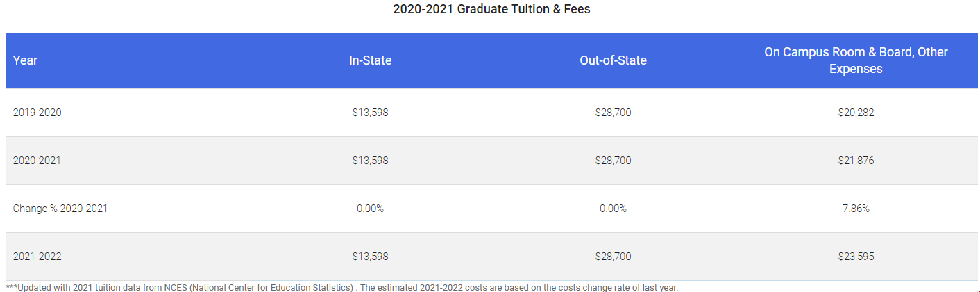
Task: Click the 2020-2021 Graduate Tuition & Fees title
Action: [491, 9]
